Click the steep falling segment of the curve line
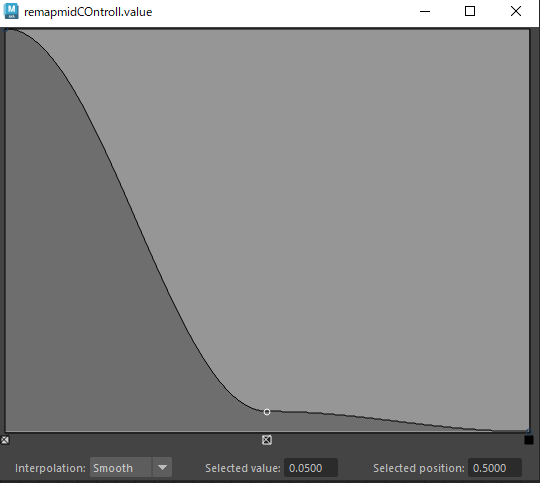This screenshot has width=540, height=483. point(144,241)
